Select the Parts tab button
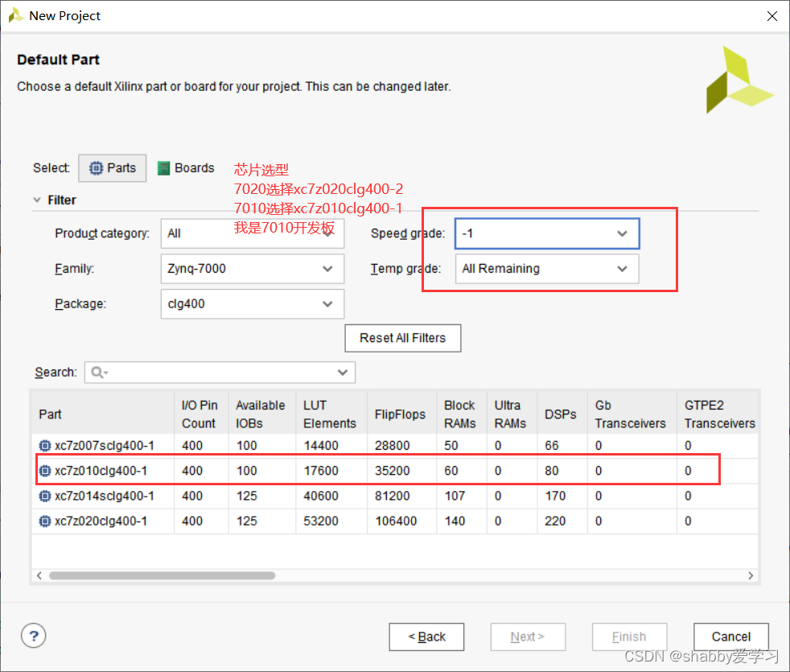790x672 pixels. tap(113, 168)
